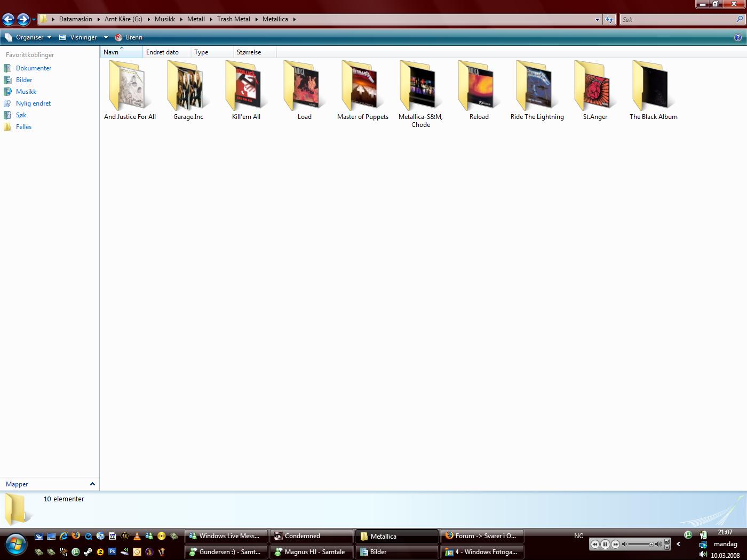Select the Metallica-S&M, Chode folder
The height and width of the screenshot is (560, 747).
coord(420,93)
